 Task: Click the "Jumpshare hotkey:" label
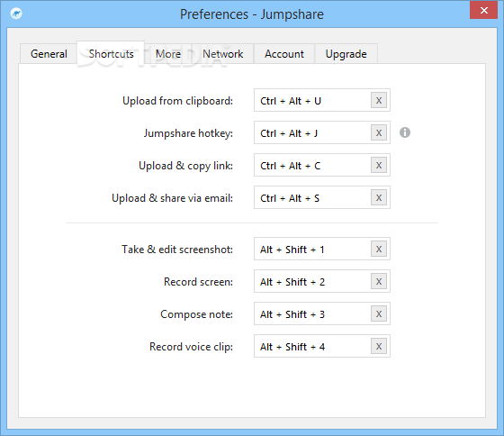point(188,133)
